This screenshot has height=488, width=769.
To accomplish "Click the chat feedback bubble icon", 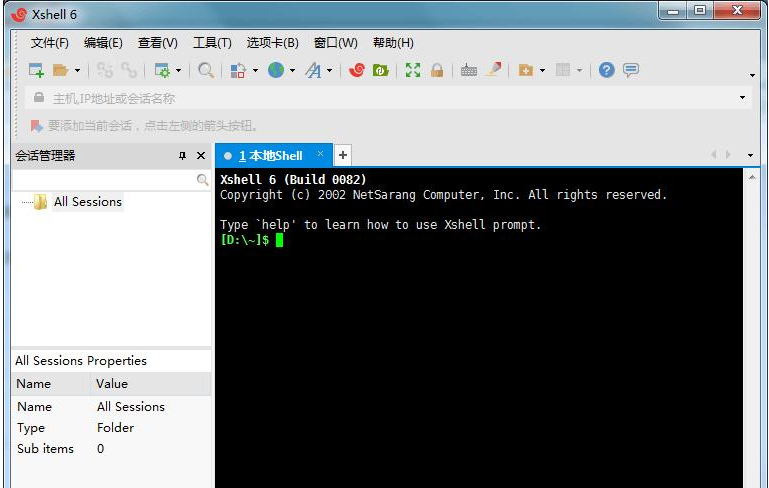I will 631,70.
